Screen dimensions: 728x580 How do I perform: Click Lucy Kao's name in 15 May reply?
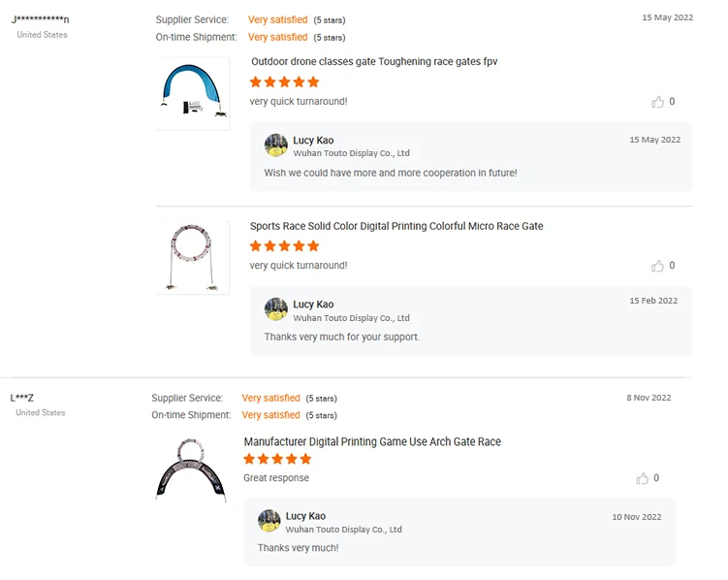(x=313, y=141)
